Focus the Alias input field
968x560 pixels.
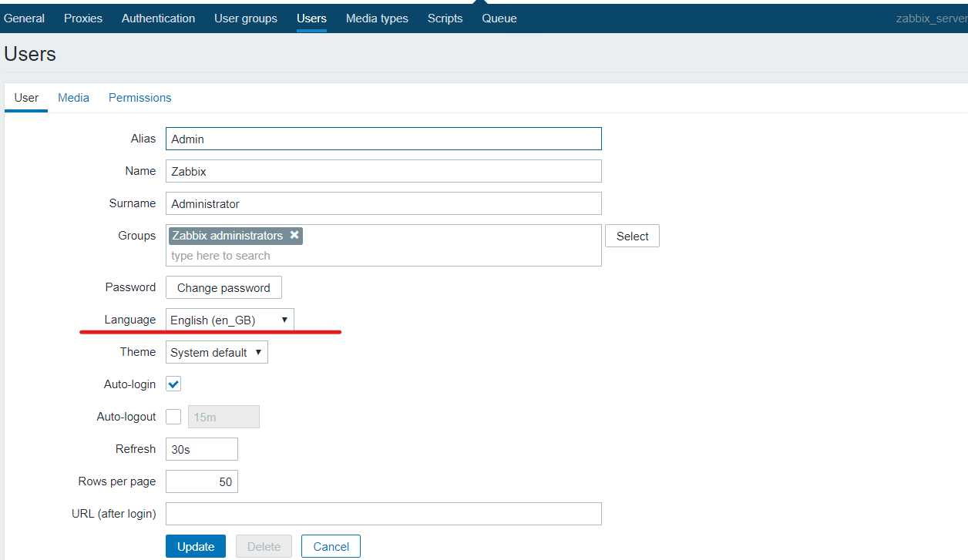click(383, 139)
